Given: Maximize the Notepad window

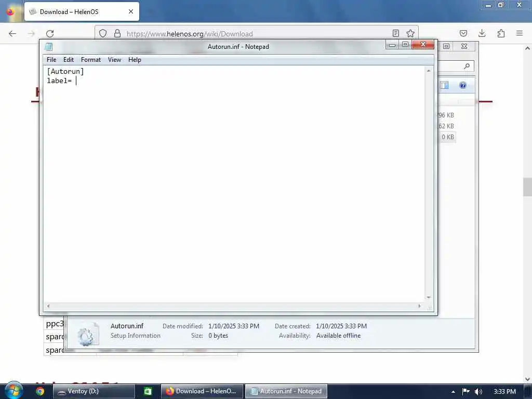Looking at the screenshot, I should coord(405,45).
